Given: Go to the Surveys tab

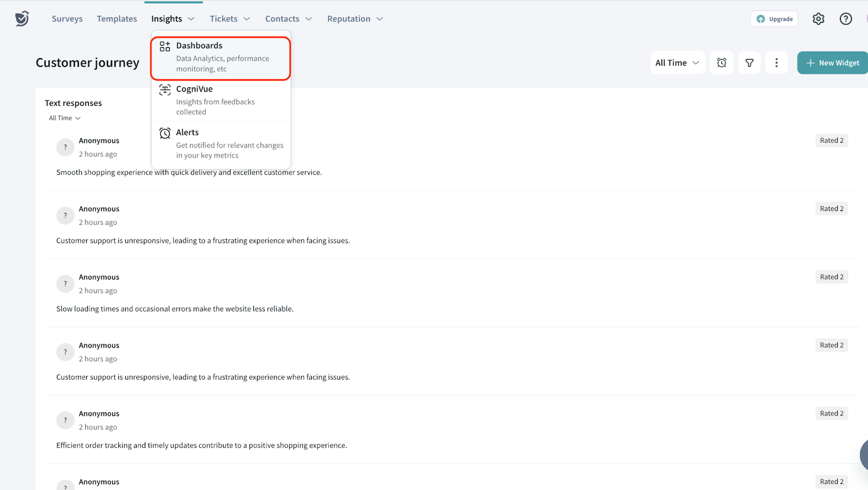Looking at the screenshot, I should click(x=67, y=19).
